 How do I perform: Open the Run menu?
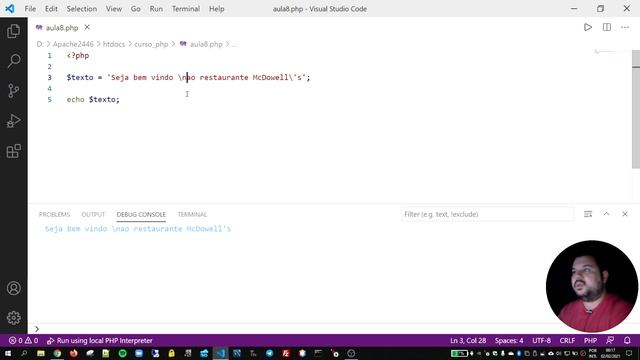(x=156, y=9)
